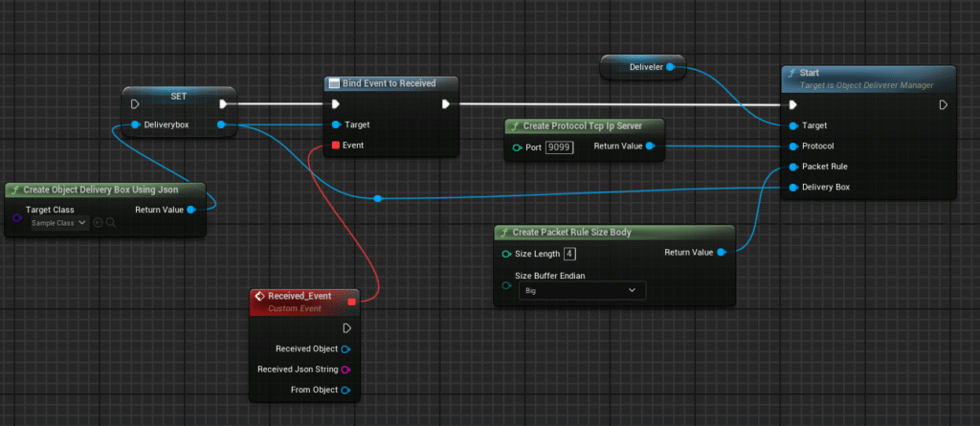The image size is (980, 426).
Task: Click Received_Event red delegate pin
Action: (351, 303)
